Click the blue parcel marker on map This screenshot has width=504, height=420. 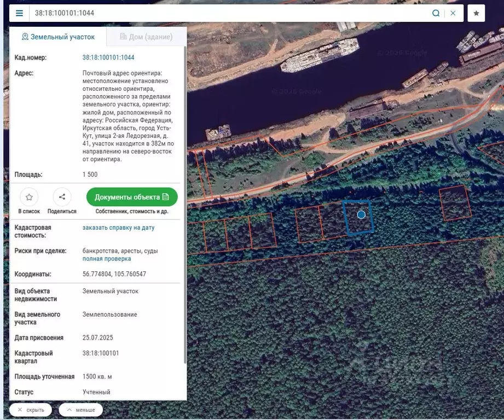(361, 214)
